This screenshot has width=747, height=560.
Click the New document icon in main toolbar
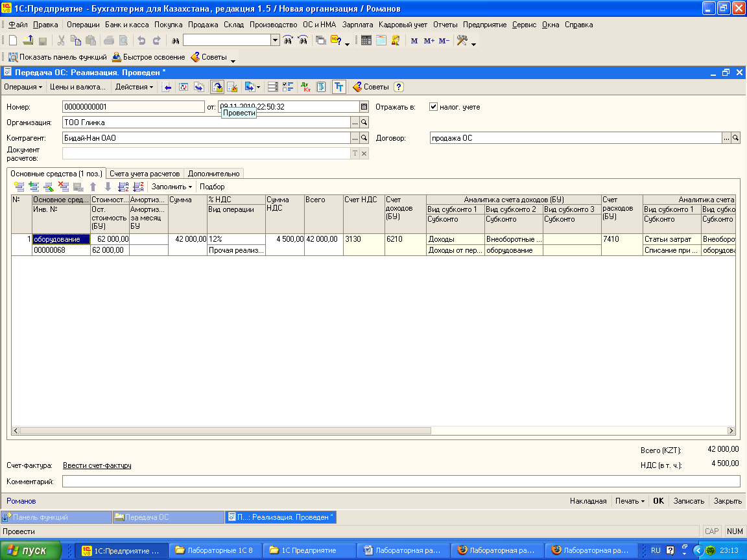(13, 40)
